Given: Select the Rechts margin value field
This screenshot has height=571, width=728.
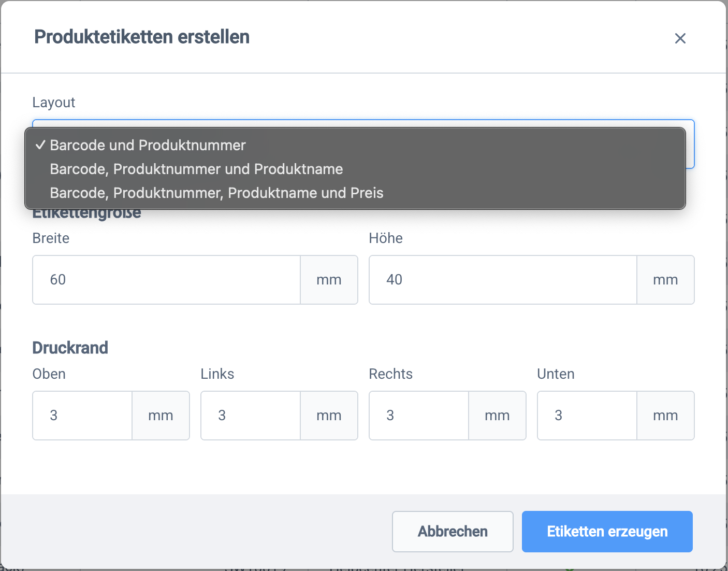Looking at the screenshot, I should [418, 415].
